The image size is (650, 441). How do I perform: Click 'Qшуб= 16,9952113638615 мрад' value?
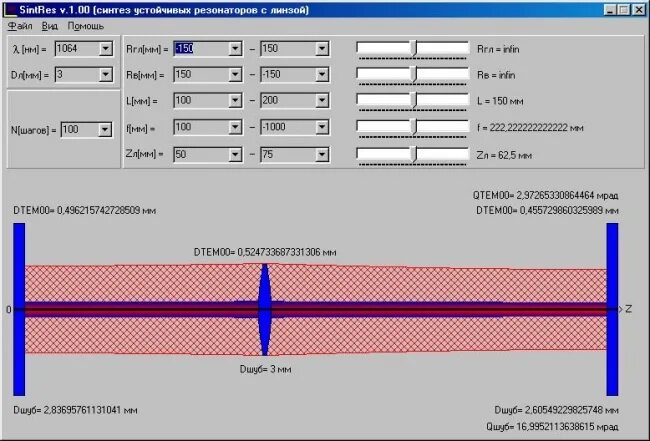pyautogui.click(x=552, y=426)
